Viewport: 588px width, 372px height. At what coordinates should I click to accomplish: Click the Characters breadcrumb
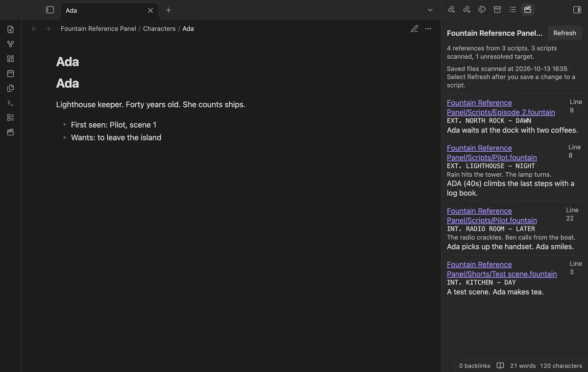[x=159, y=28]
